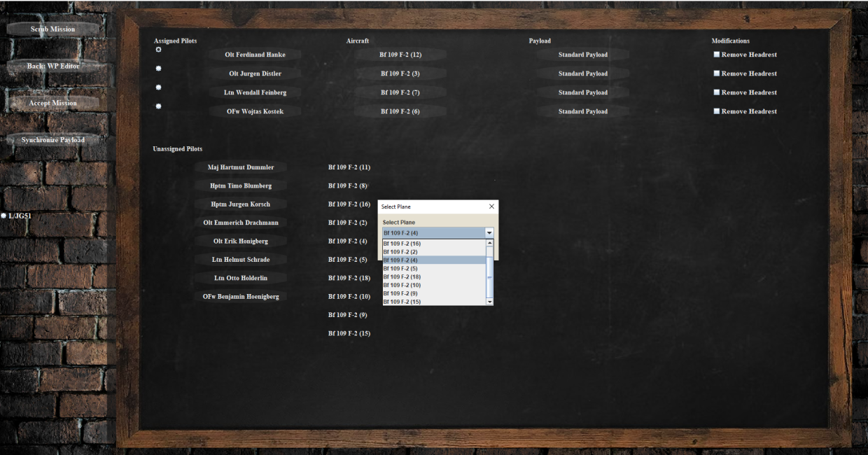Tick Remove Headrest on Ltn Wendall Feinberg row
Screen dimensions: 868x455
click(716, 92)
